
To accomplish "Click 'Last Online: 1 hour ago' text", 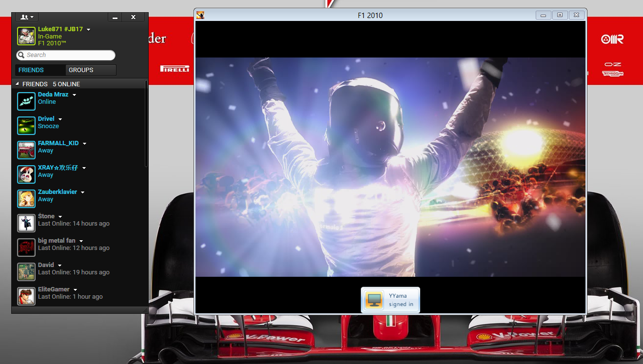I will click(70, 297).
